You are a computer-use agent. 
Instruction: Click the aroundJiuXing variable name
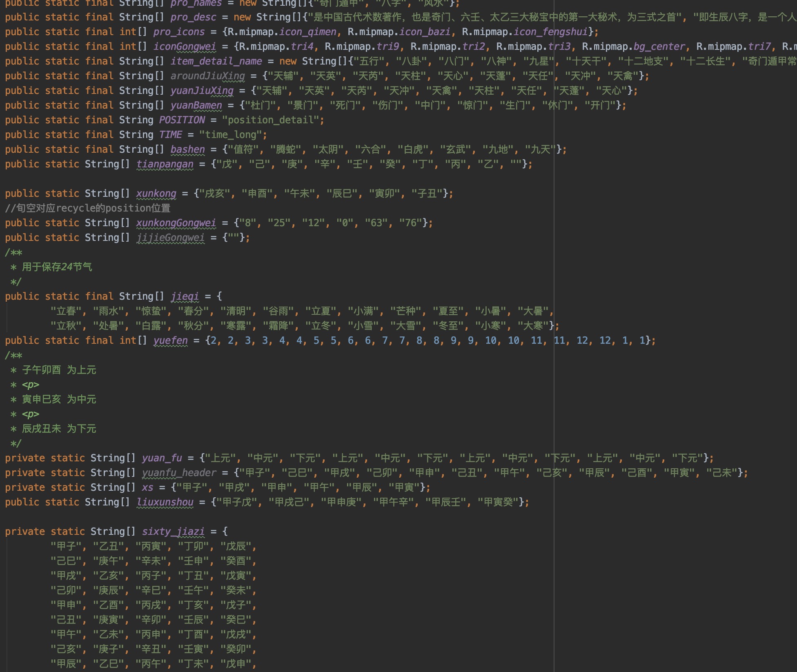[207, 76]
